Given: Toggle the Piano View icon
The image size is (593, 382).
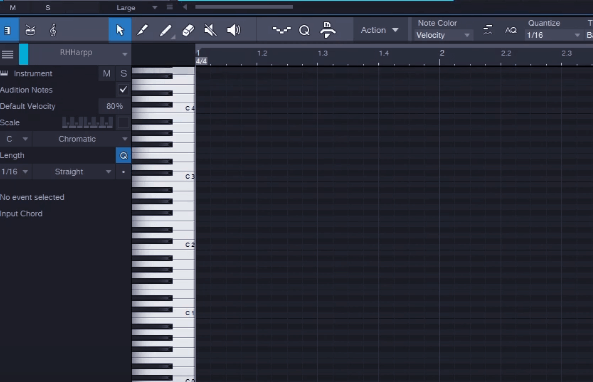Looking at the screenshot, I should 8,30.
